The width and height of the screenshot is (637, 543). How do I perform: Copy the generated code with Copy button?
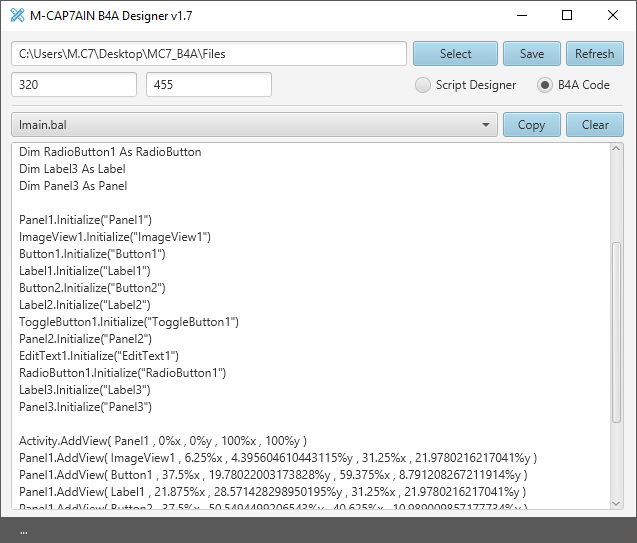(x=532, y=125)
